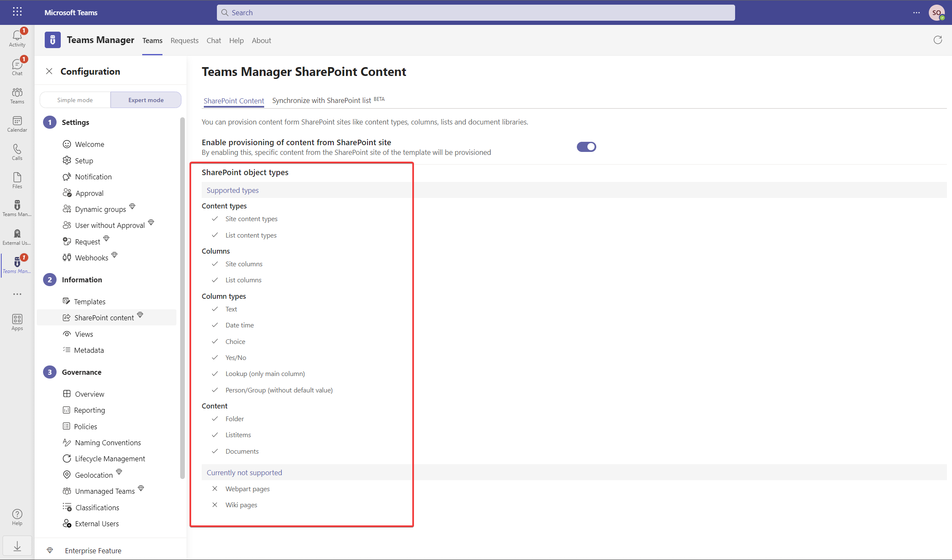Screen dimensions: 952x560
Task: Click the refresh icon at top right
Action: (938, 40)
